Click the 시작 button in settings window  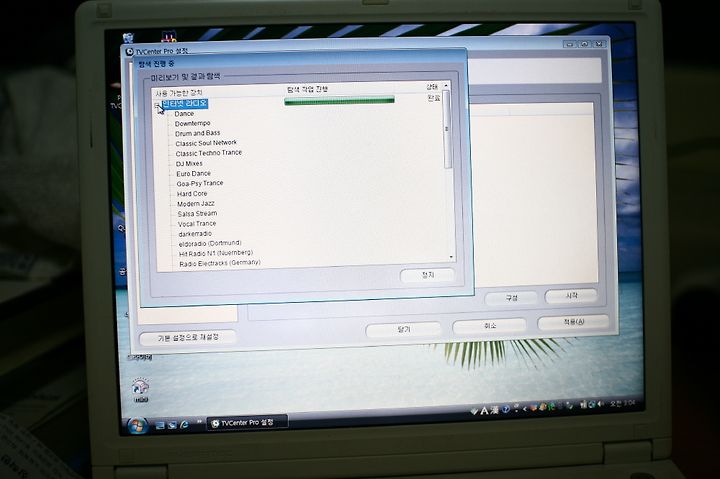[x=571, y=296]
